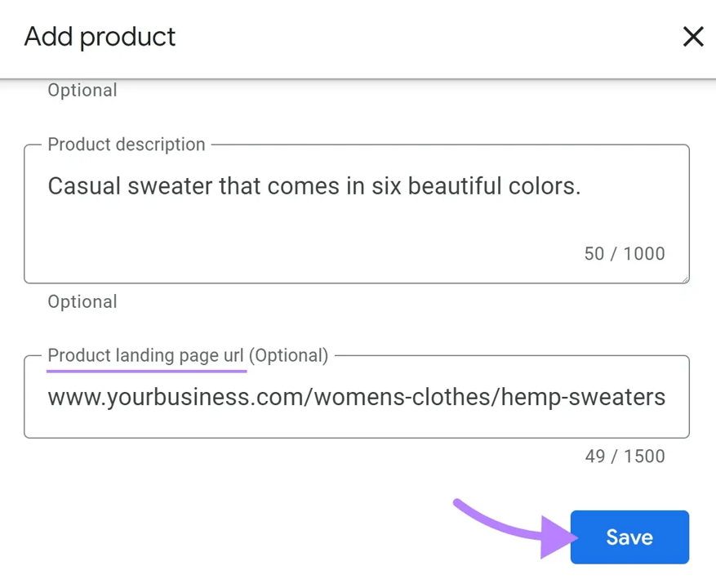
Task: Click the word "Casual" in the description
Action: 84,186
